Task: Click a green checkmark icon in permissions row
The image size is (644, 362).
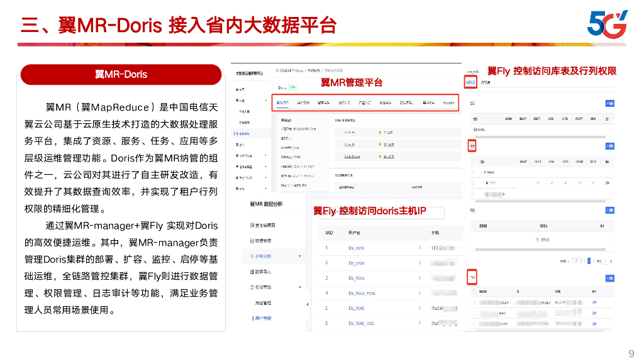Action: [x=538, y=182]
